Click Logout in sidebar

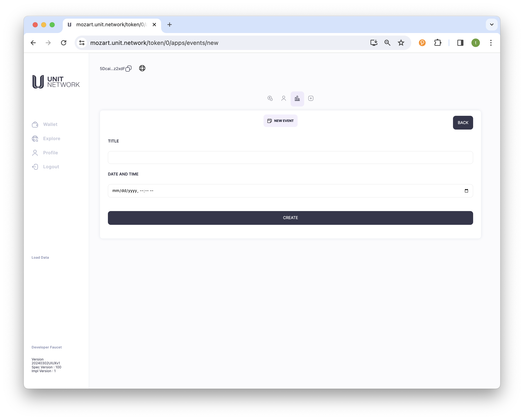(51, 167)
